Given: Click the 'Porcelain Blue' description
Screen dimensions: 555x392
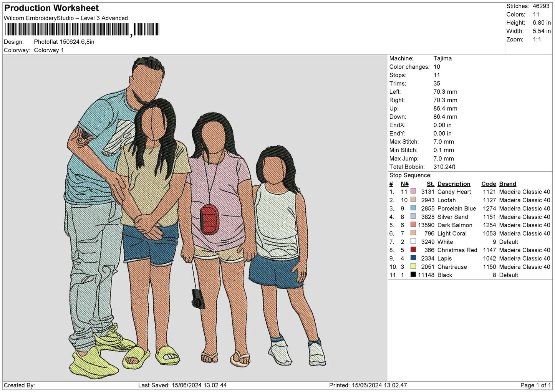Looking at the screenshot, I should coord(457,208).
